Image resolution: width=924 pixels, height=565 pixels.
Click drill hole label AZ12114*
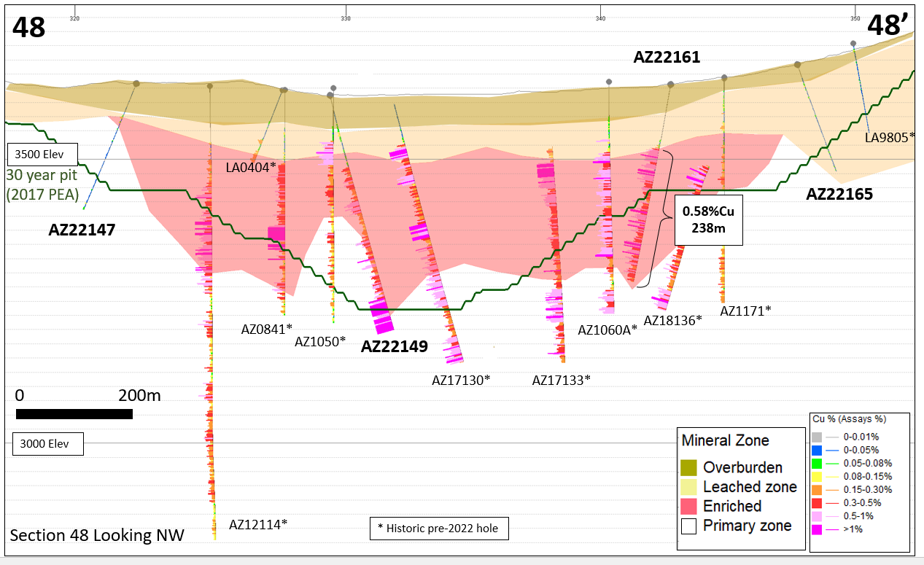coord(258,523)
